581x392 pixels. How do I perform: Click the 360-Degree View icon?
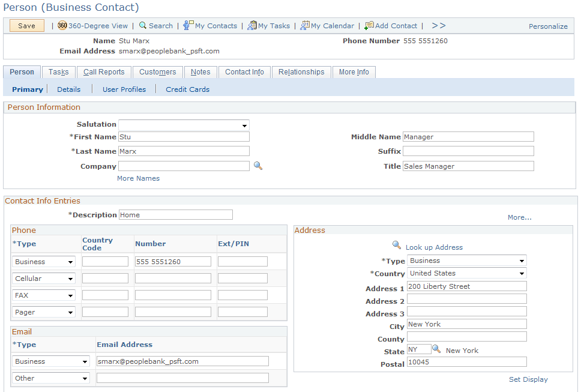[62, 25]
